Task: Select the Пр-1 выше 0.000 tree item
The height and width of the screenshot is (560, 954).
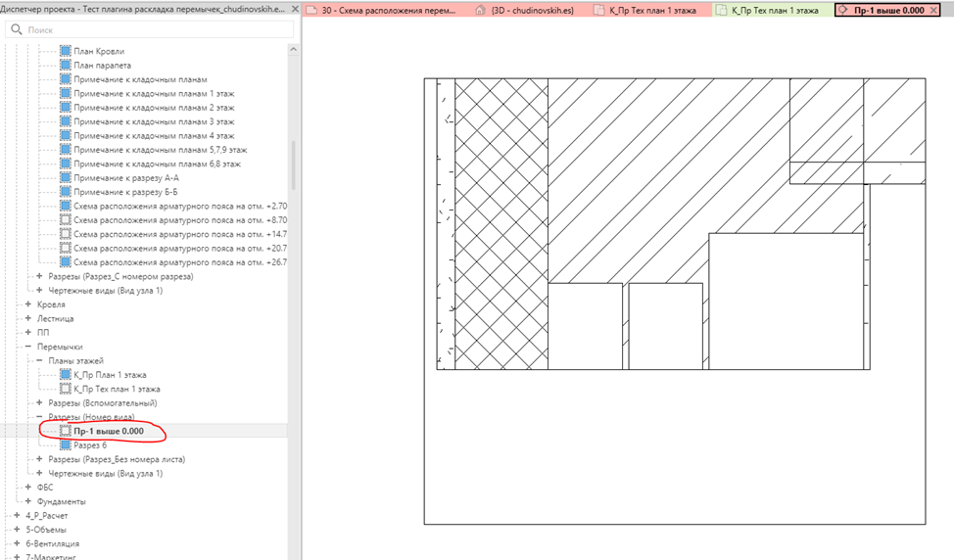Action: pyautogui.click(x=109, y=431)
